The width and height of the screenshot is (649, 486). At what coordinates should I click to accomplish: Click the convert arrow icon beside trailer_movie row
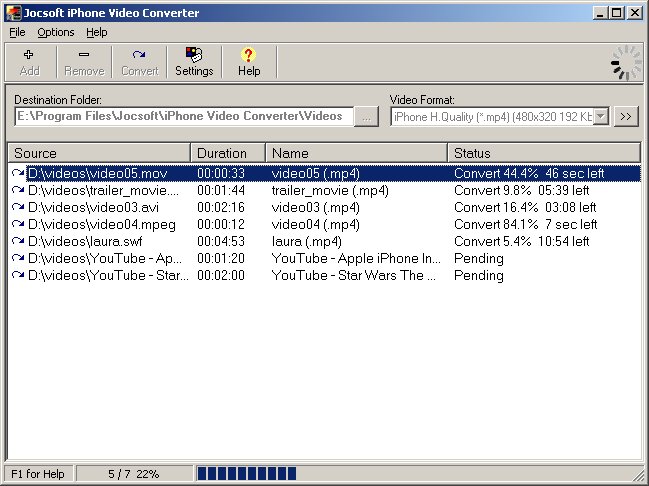coord(18,190)
